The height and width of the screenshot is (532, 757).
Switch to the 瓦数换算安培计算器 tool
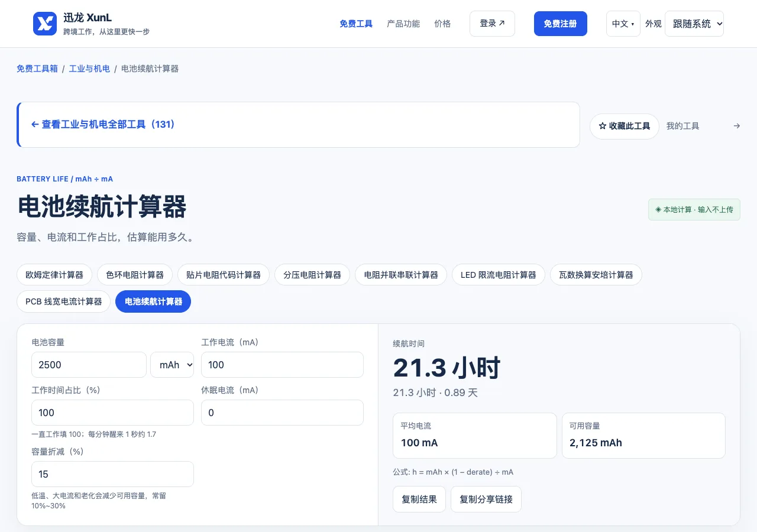click(x=596, y=275)
